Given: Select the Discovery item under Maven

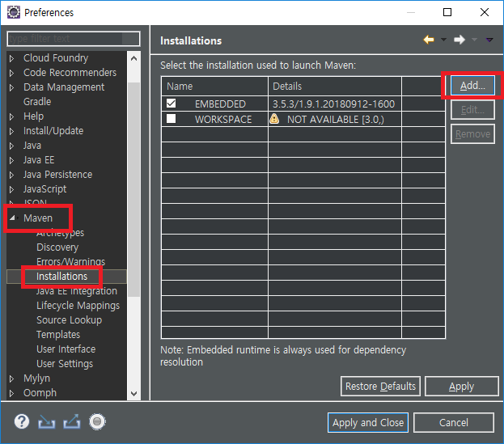Looking at the screenshot, I should 57,247.
